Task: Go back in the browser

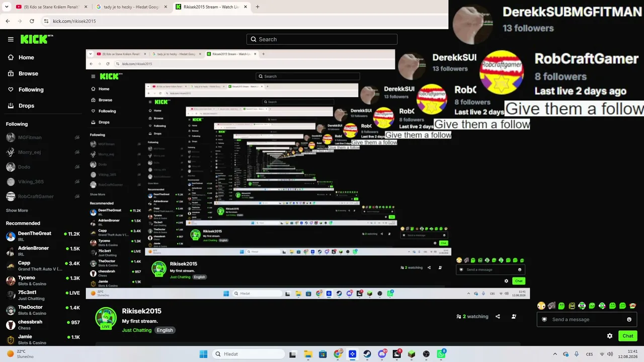Action: [x=8, y=21]
